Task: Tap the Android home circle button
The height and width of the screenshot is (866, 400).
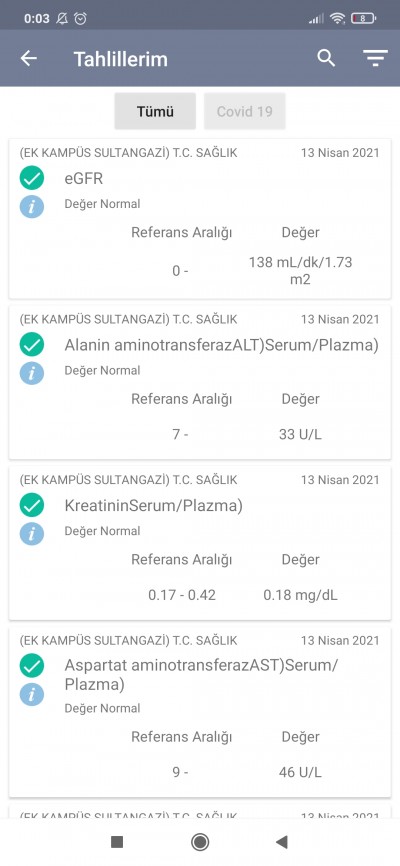Action: pyautogui.click(x=200, y=842)
